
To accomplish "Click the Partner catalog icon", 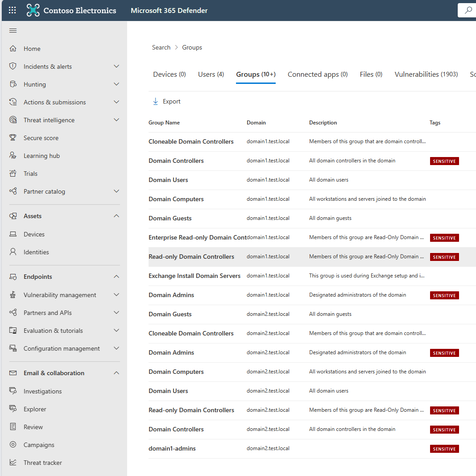I will (13, 191).
